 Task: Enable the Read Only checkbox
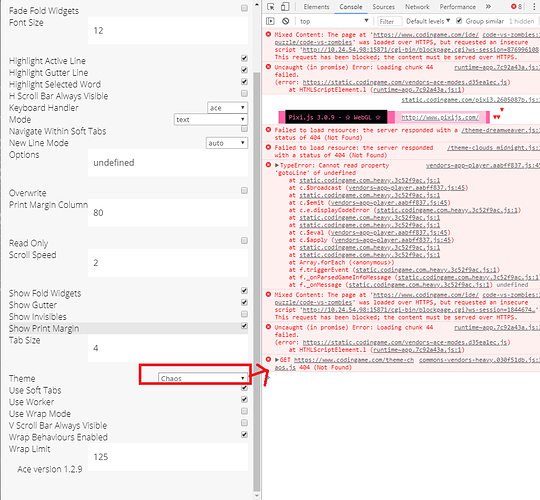click(x=244, y=240)
